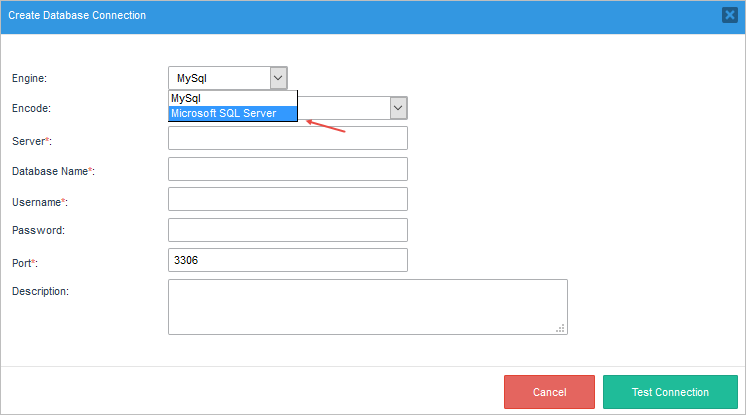The image size is (746, 415).
Task: Close the Create Database Connection dialog
Action: pyautogui.click(x=730, y=15)
